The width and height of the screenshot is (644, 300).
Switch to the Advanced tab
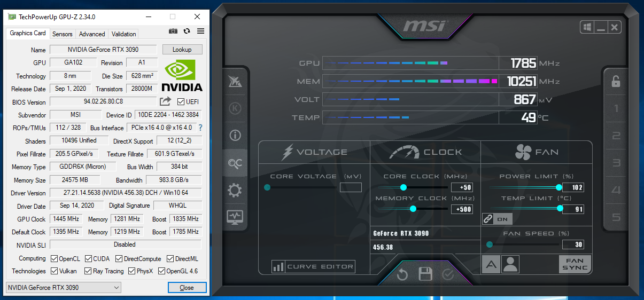(x=92, y=34)
